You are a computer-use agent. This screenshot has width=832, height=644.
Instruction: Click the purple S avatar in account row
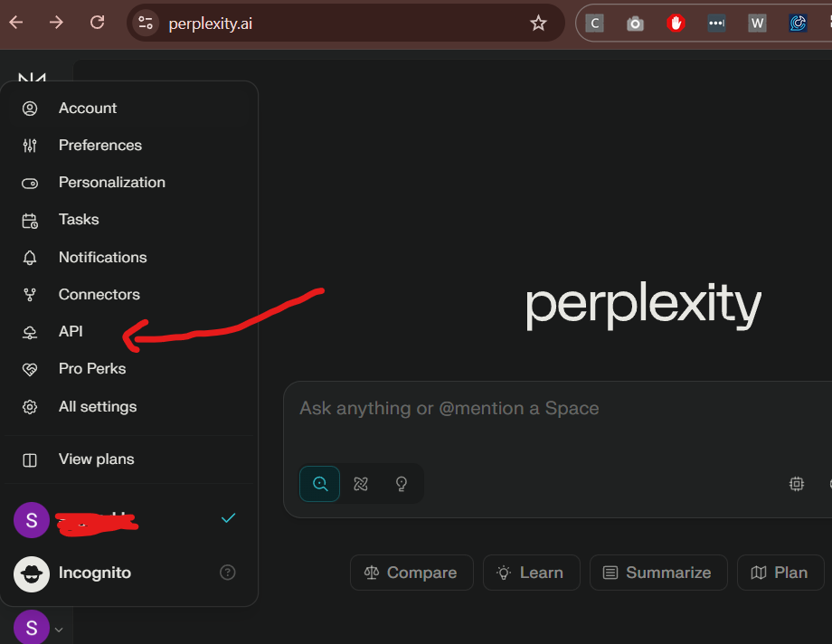click(32, 520)
